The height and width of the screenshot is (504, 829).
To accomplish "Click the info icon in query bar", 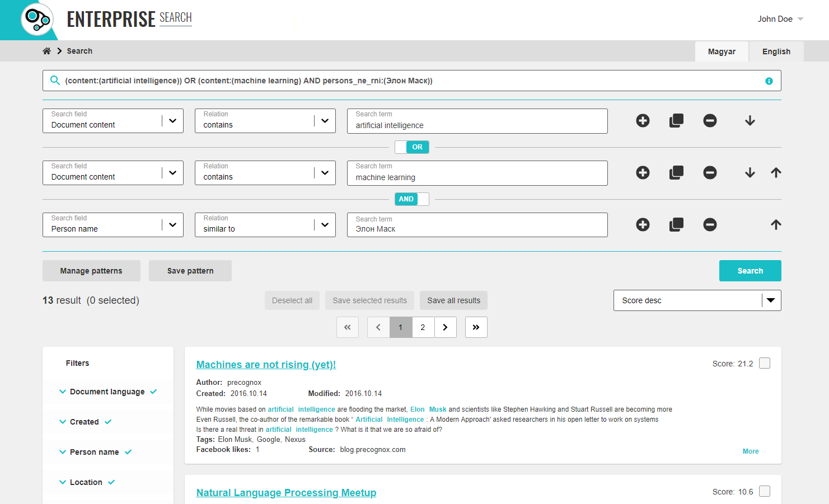I will 769,81.
